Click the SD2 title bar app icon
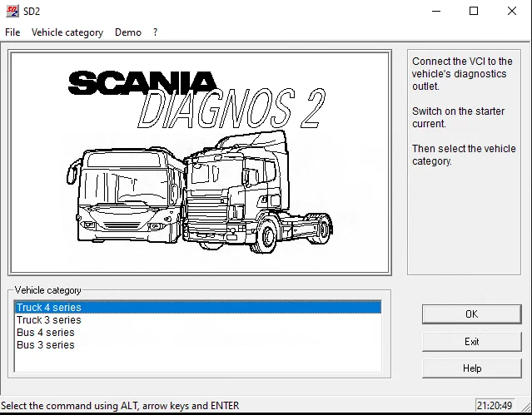The height and width of the screenshot is (415, 532). tap(12, 11)
